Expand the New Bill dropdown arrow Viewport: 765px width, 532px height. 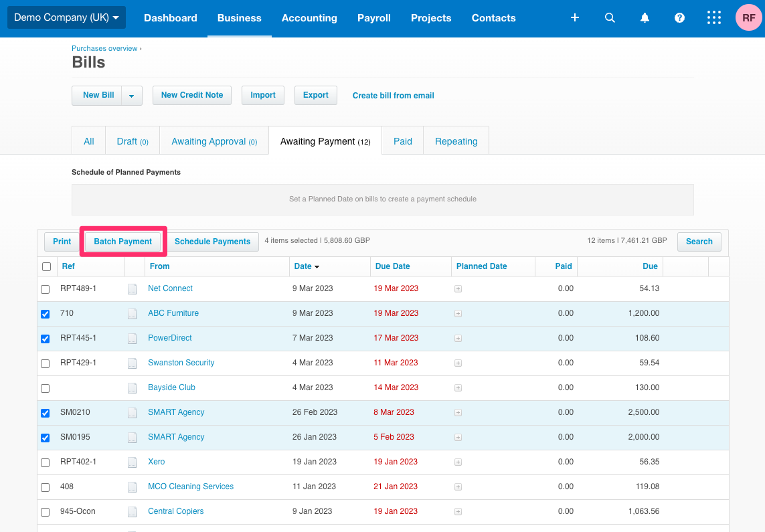pyautogui.click(x=133, y=95)
